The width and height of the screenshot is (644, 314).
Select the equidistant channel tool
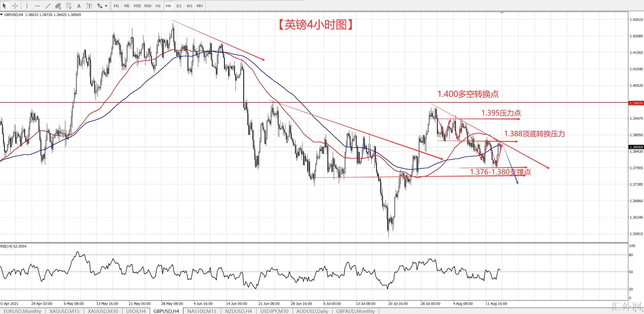[x=58, y=6]
